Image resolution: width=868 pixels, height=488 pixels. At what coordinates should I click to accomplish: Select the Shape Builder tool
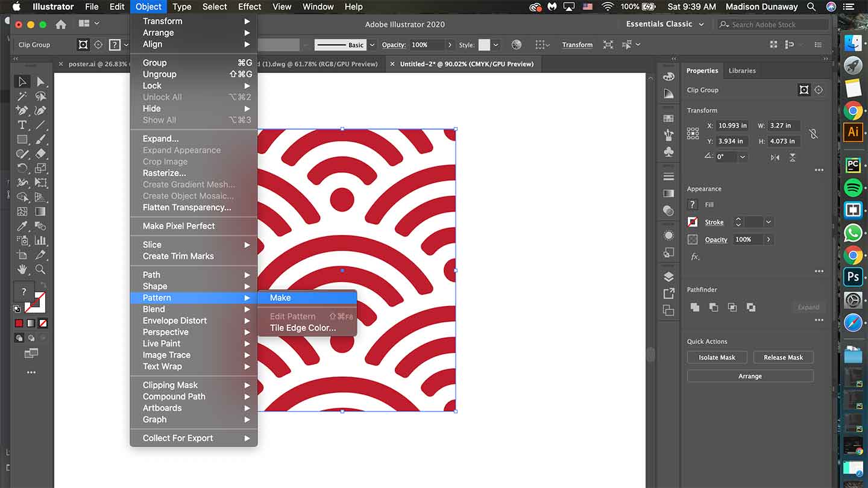pyautogui.click(x=22, y=197)
